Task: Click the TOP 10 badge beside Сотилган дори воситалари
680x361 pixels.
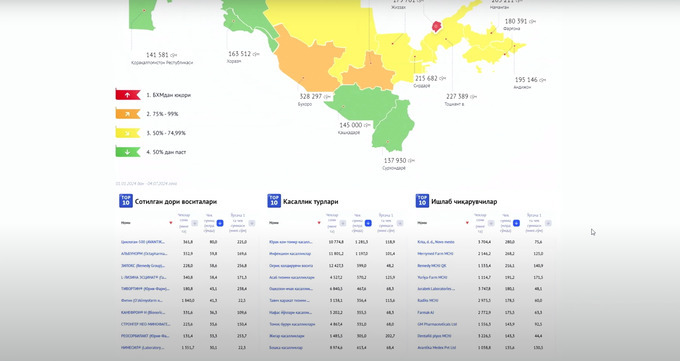Action: click(x=126, y=200)
